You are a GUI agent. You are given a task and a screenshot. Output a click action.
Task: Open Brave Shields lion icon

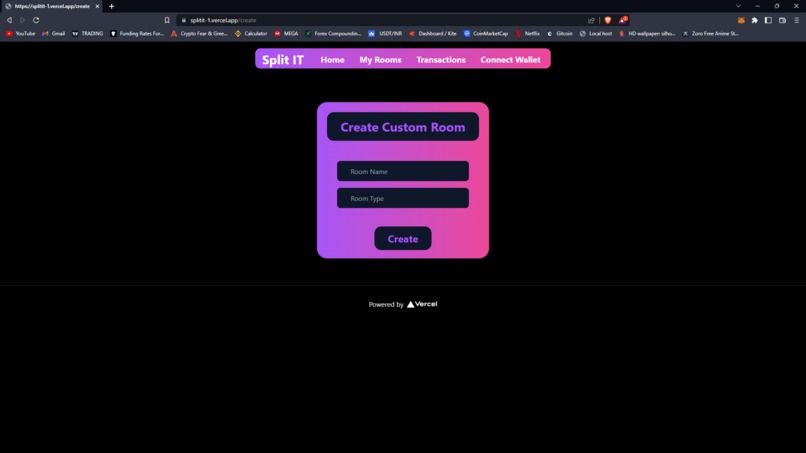pos(608,20)
